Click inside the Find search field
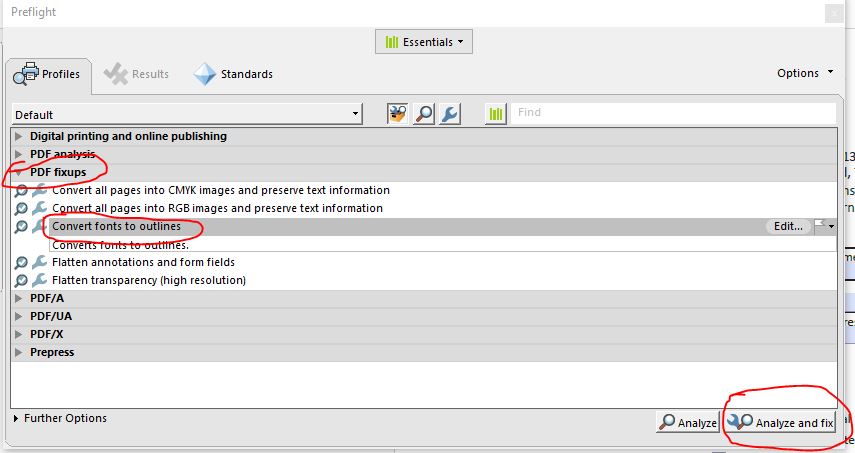The height and width of the screenshot is (453, 855). pyautogui.click(x=673, y=113)
